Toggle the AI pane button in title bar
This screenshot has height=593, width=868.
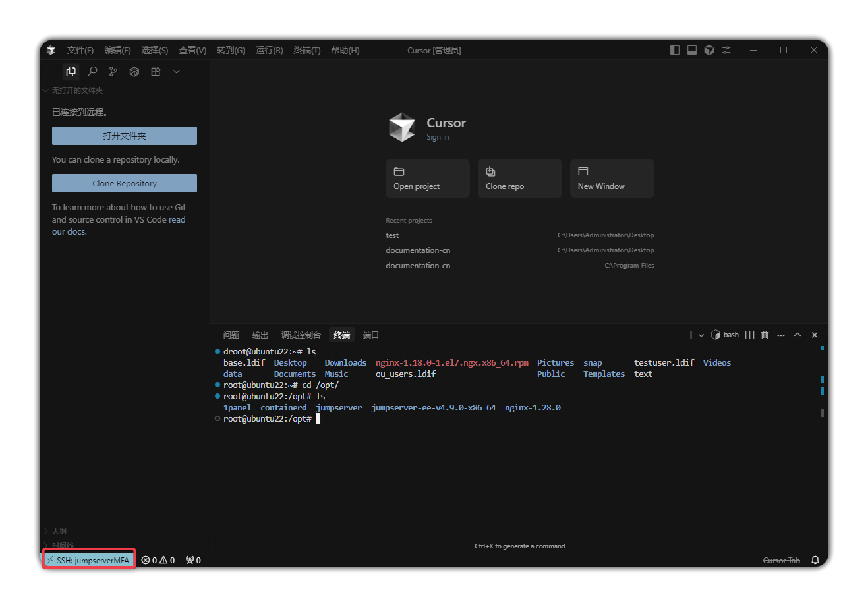click(709, 50)
